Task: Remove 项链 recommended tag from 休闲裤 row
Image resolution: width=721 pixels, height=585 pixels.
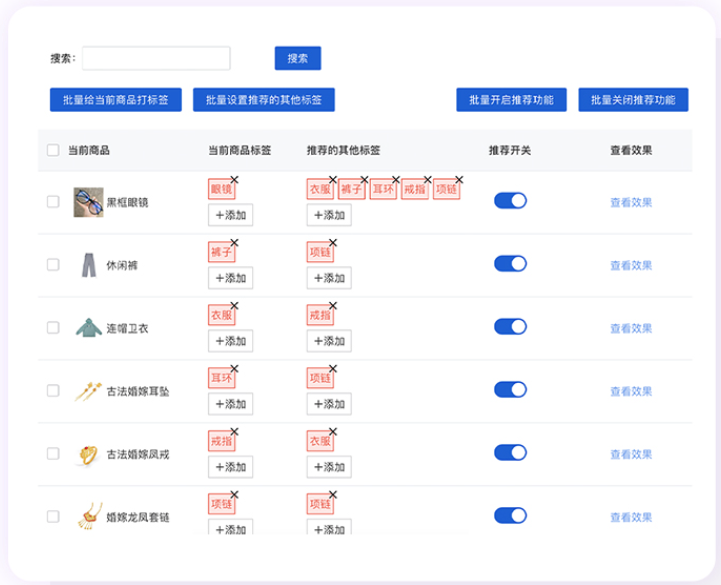Action: (x=333, y=243)
